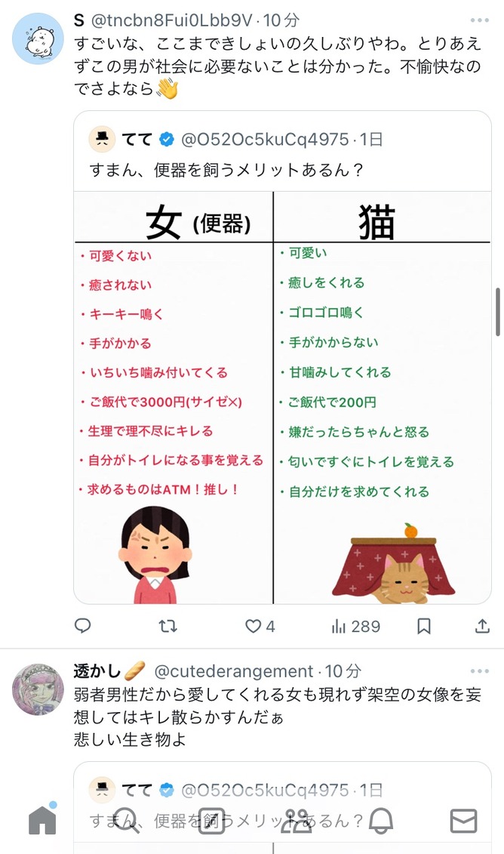The image size is (504, 854).
Task: Visit @tncbn8Fui0Lbb9V profile handle
Action: [x=171, y=20]
